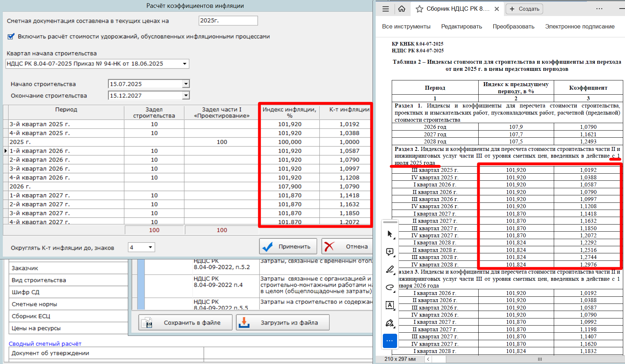Click inflation index cell 107,900
This screenshot has width=625, height=364.
click(290, 186)
